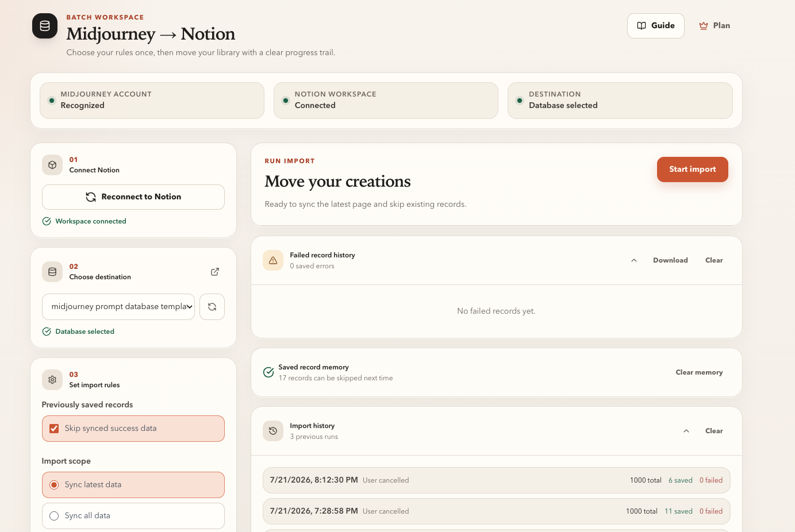795x532 pixels.
Task: Click Clear memory button
Action: tap(699, 372)
